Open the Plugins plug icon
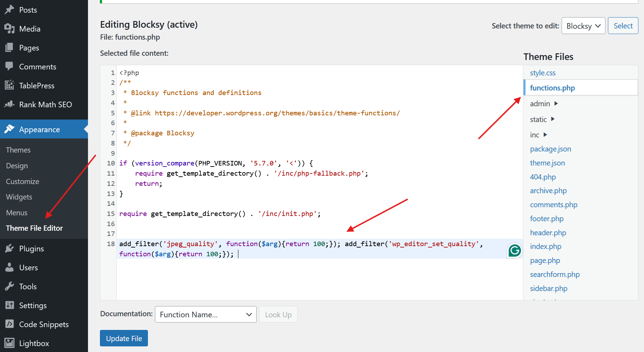The height and width of the screenshot is (352, 644). tap(10, 248)
